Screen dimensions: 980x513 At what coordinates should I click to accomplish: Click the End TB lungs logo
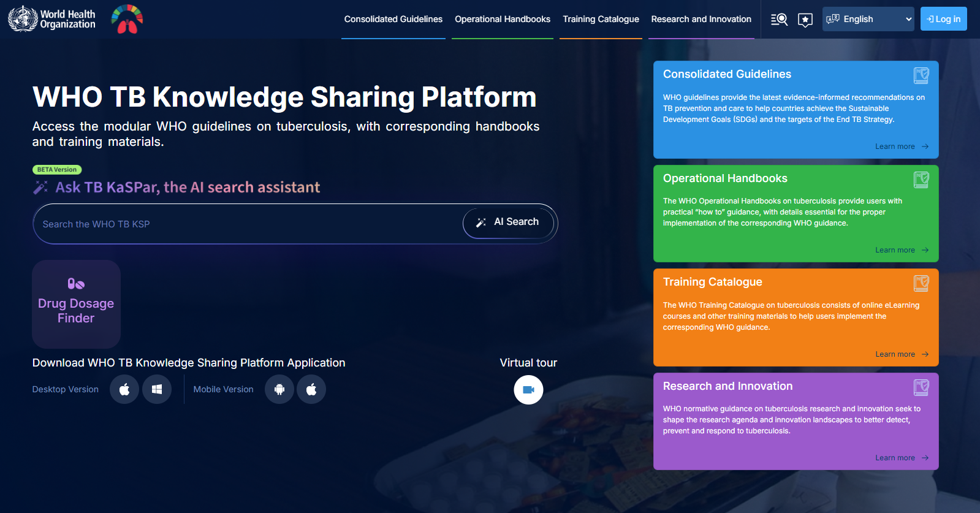click(127, 19)
